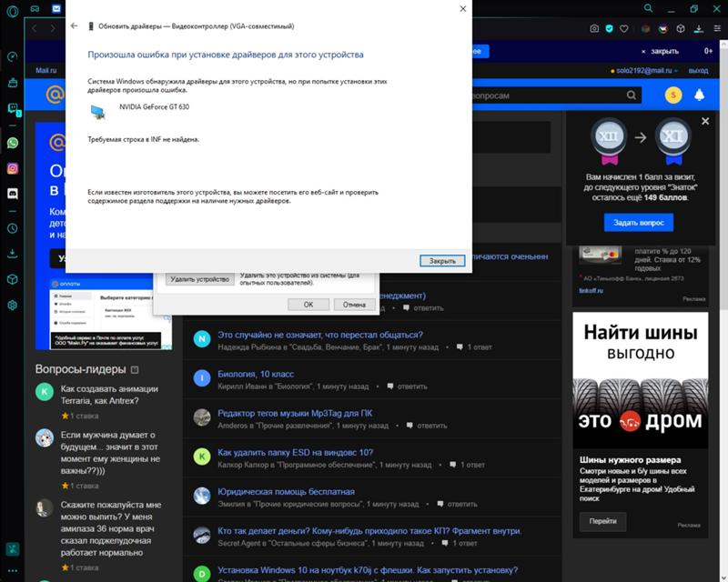The image size is (728, 582).
Task: Open sidebar setup three-dots menu
Action: pos(13,571)
